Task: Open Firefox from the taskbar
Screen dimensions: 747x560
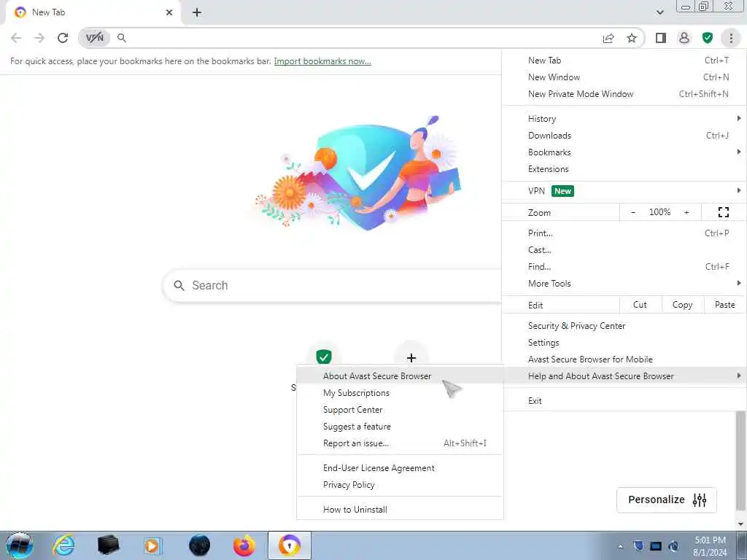Action: tap(244, 545)
